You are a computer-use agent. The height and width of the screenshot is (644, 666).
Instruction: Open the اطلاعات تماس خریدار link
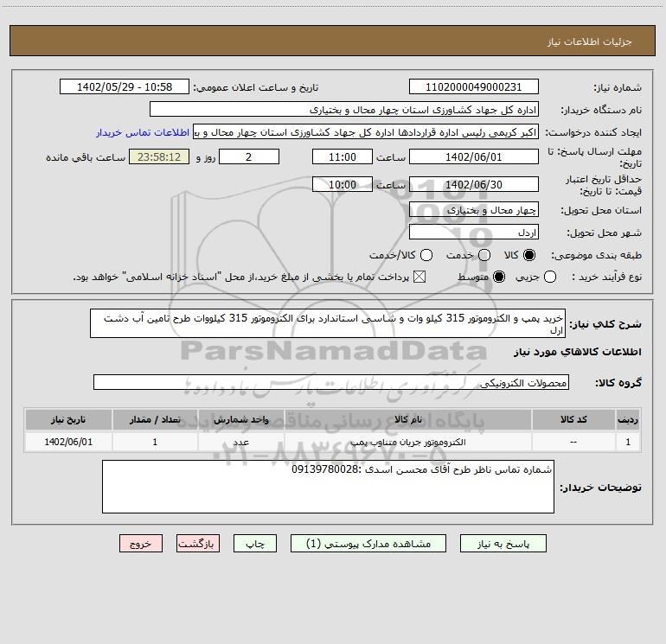tap(143, 132)
